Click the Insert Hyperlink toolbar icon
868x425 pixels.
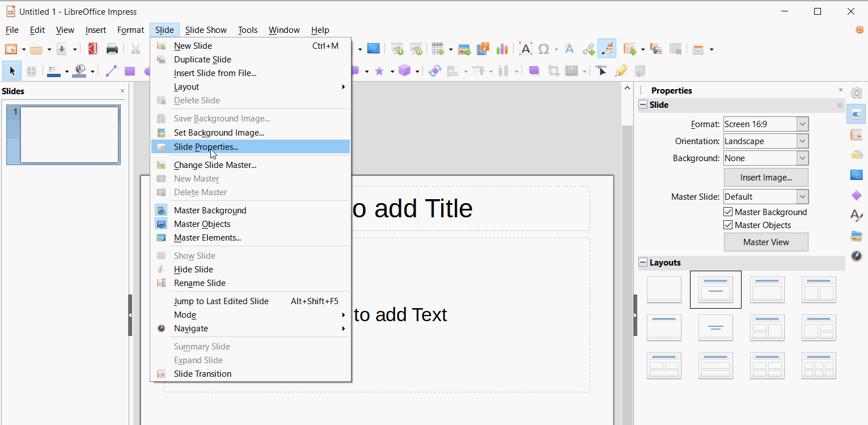[588, 49]
